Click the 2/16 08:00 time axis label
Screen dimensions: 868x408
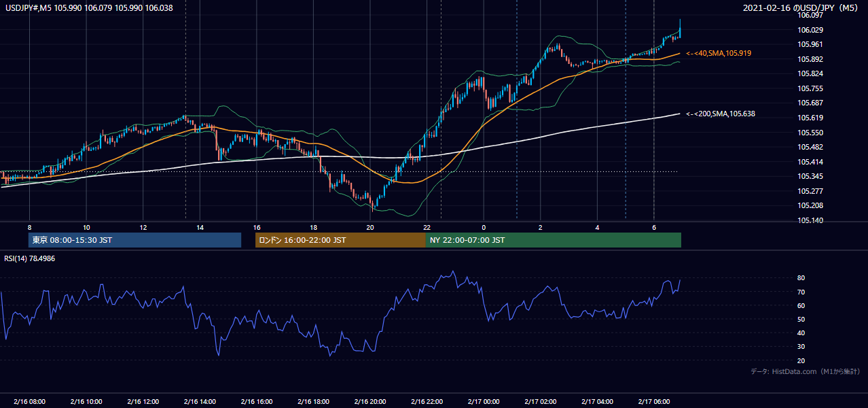pos(29,402)
